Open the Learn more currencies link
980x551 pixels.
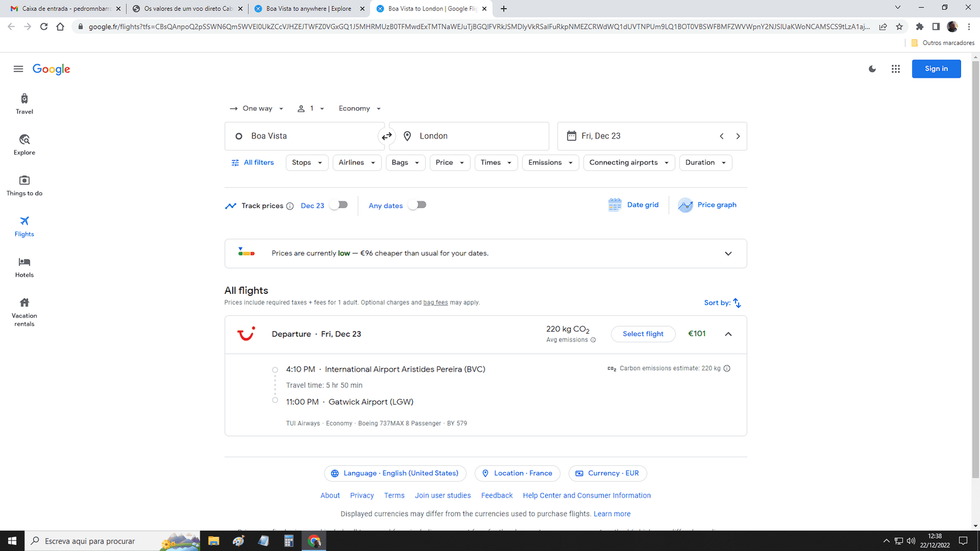tap(612, 514)
